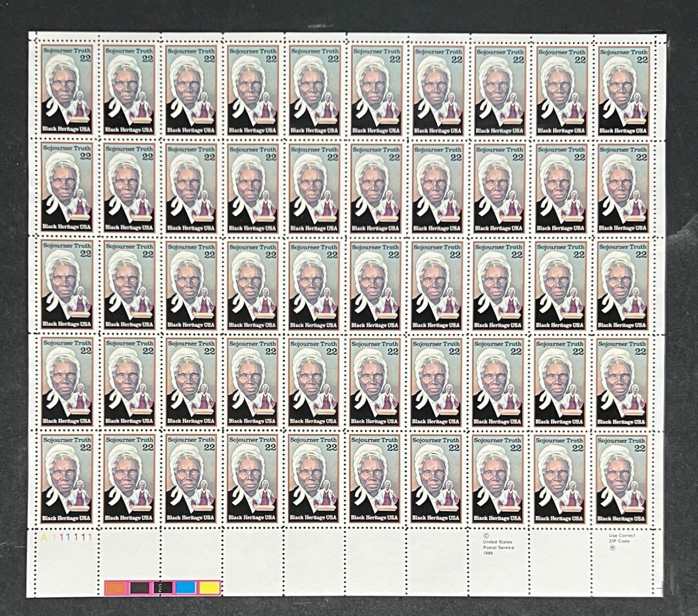Click the blue color bar swatch

click(x=185, y=587)
